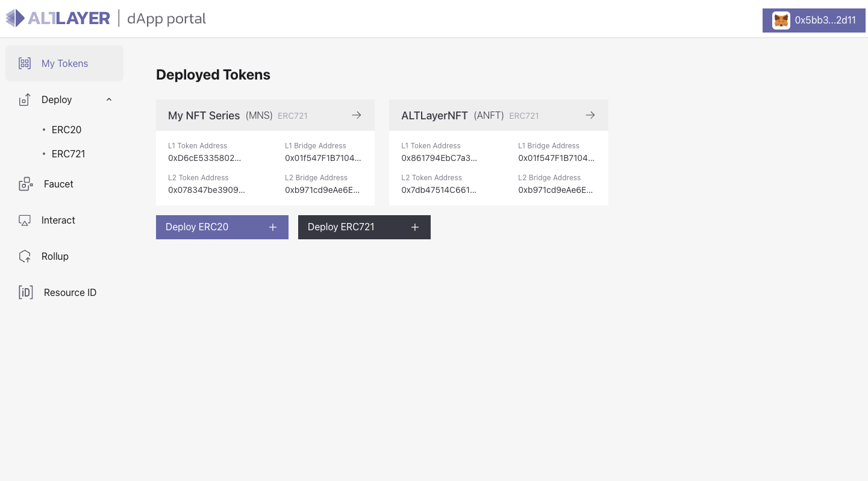Click My NFT Series L1 bridge address
This screenshot has height=481, width=868.
[323, 158]
